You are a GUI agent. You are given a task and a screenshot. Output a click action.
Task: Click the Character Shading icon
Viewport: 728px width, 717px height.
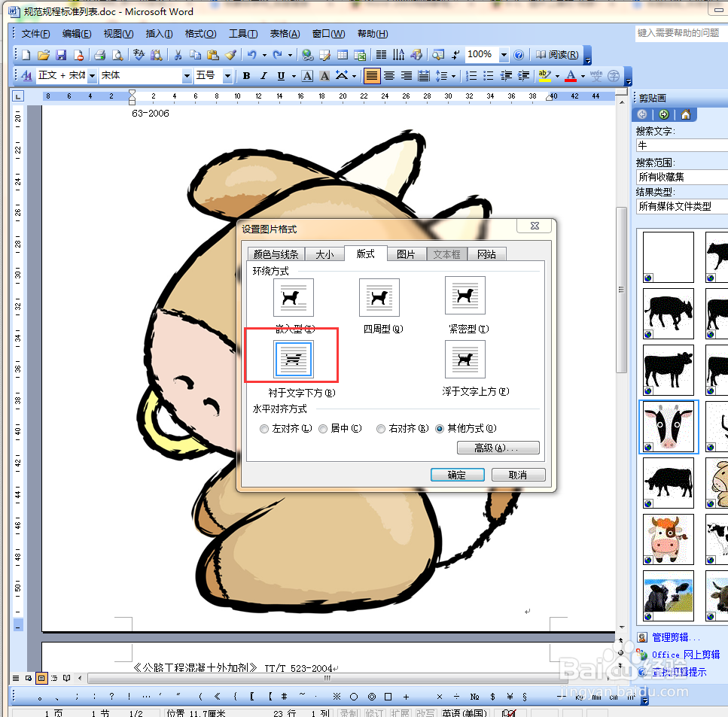click(324, 76)
